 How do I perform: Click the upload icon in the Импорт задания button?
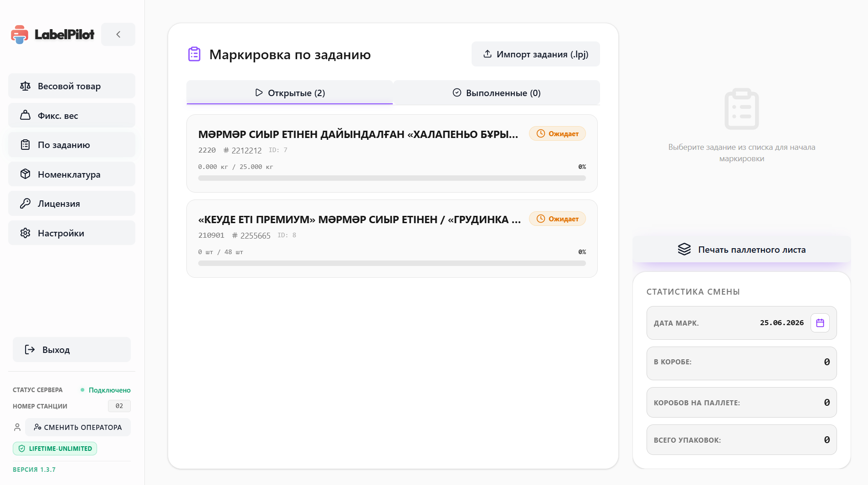click(488, 54)
